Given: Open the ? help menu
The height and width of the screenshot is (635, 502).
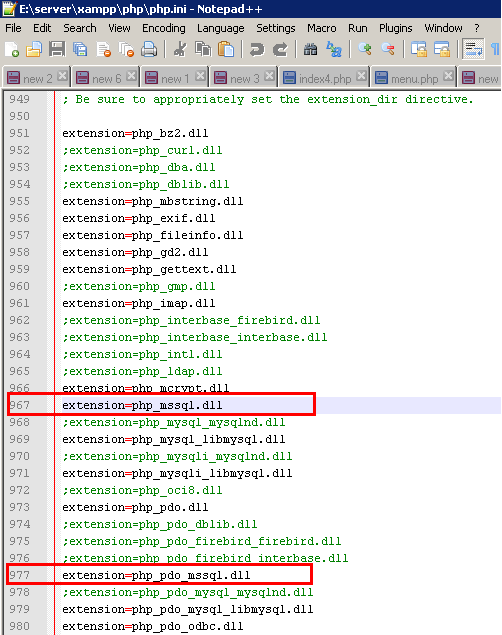Looking at the screenshot, I should point(477,28).
